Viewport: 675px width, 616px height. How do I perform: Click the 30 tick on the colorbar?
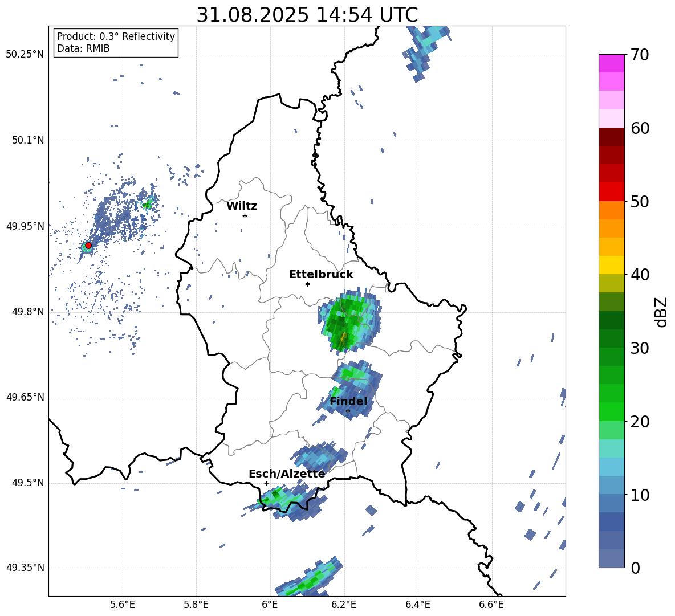[x=639, y=348]
